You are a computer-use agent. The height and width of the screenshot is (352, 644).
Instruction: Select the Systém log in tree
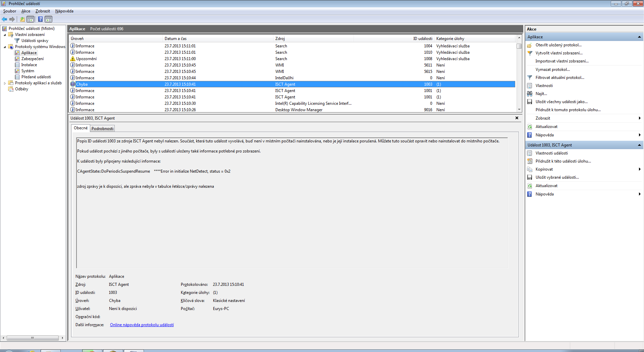pos(28,71)
